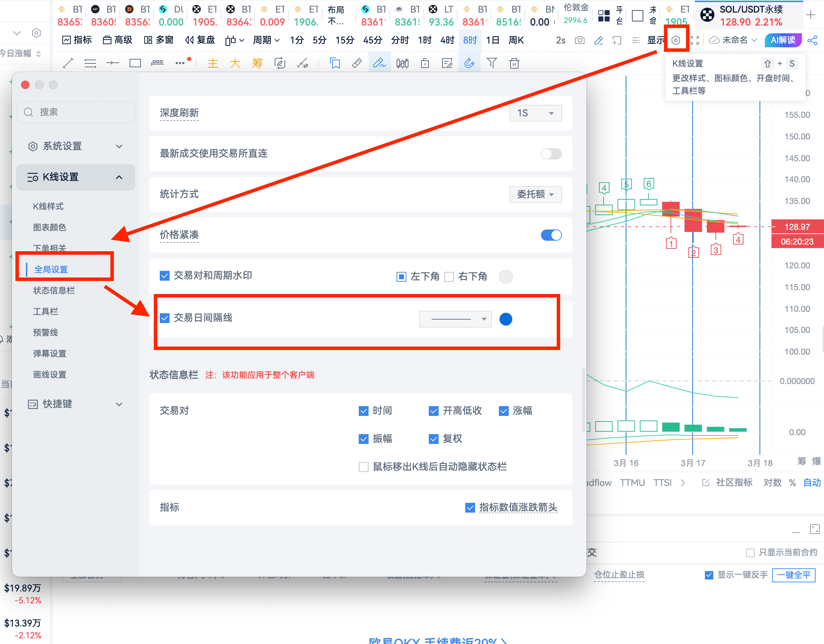Click the gray watermark color swatch
This screenshot has width=824, height=644.
[x=506, y=277]
